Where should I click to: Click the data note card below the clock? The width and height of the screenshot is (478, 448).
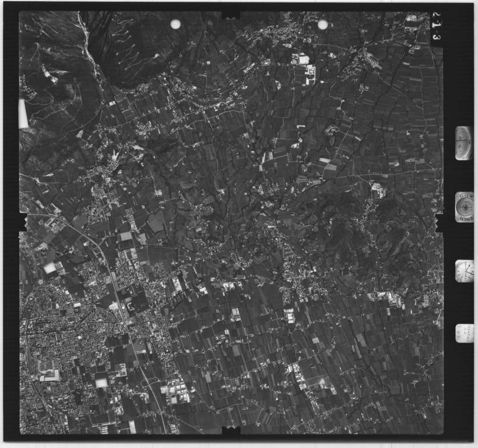(465, 333)
